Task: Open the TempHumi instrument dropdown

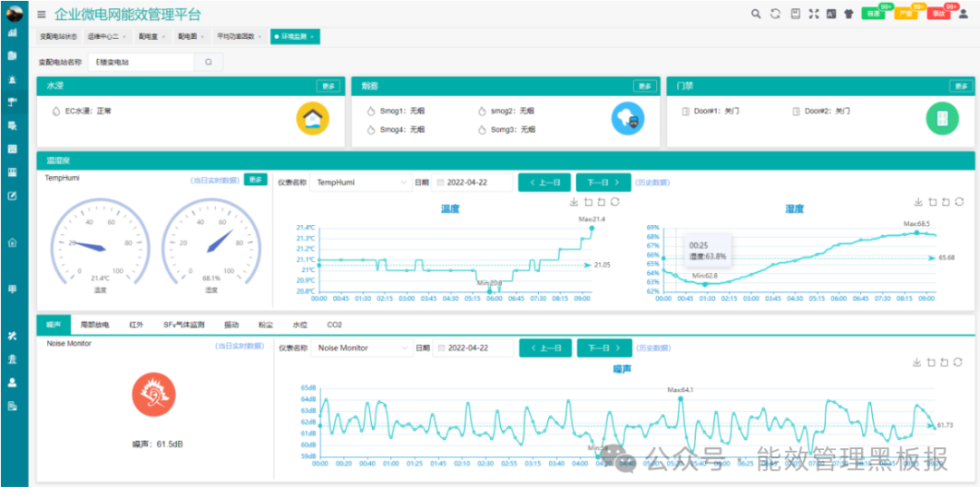Action: click(361, 182)
